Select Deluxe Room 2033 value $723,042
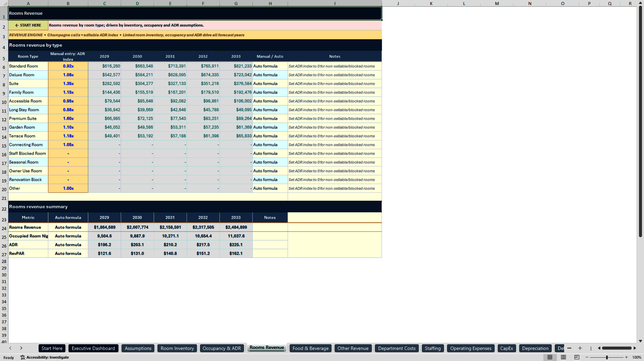The image size is (644, 361). point(236,75)
